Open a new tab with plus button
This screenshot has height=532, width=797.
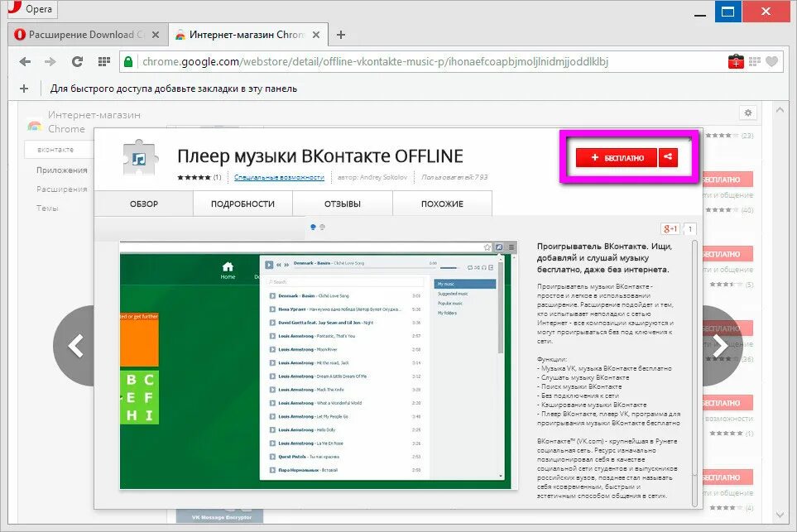(340, 35)
